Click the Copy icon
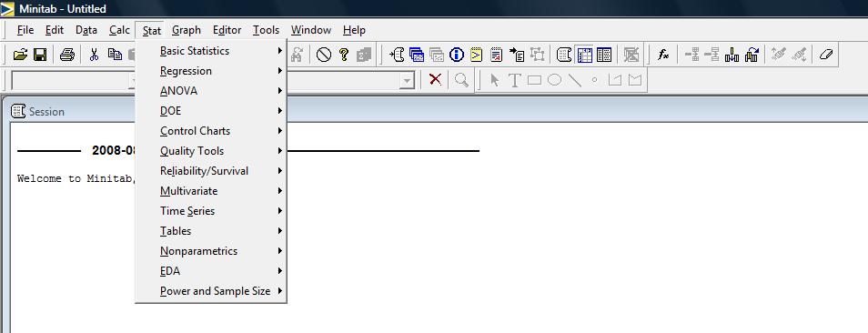This screenshot has height=333, width=868. 115,55
